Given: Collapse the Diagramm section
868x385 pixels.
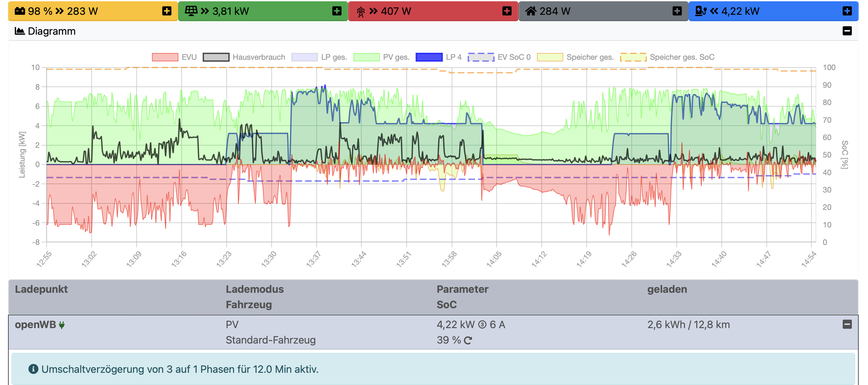Looking at the screenshot, I should [x=847, y=31].
